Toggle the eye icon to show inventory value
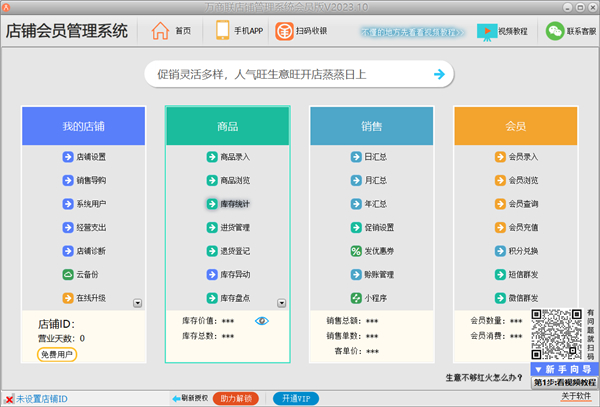600x407 pixels. click(x=262, y=321)
